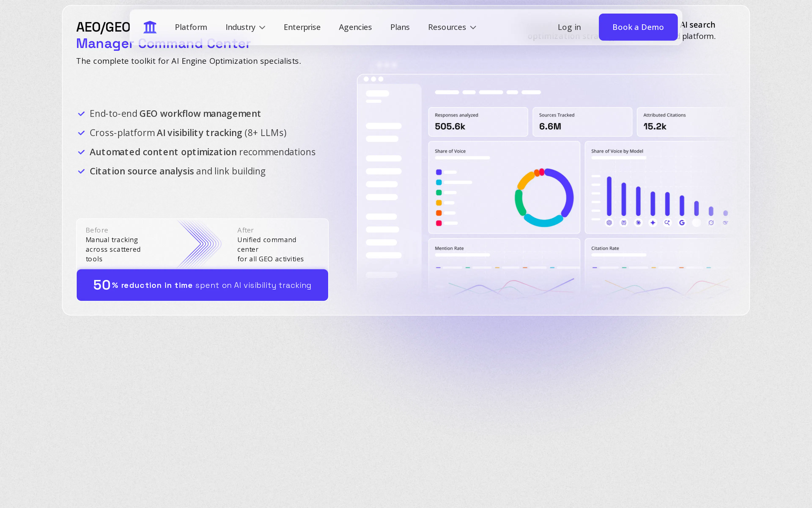Screen dimensions: 812x508
Task: Click 'Citation source analysis and link building' text
Action: click(x=177, y=171)
